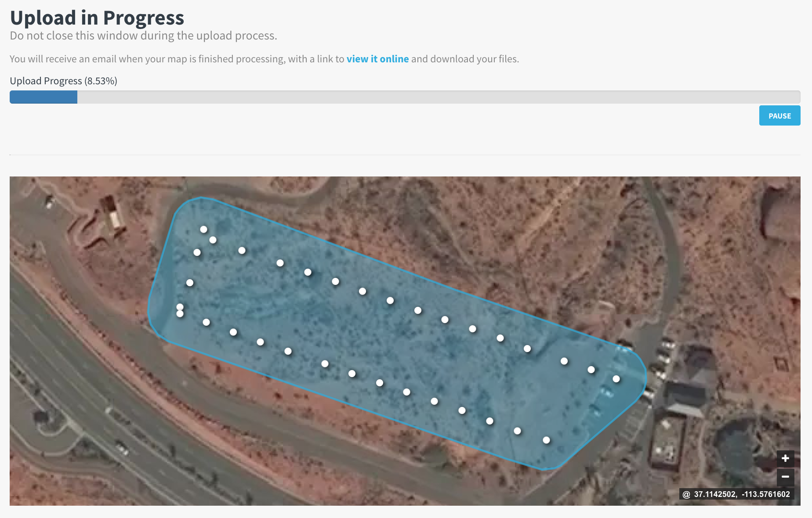Select the topmost white photo marker

[x=203, y=229]
